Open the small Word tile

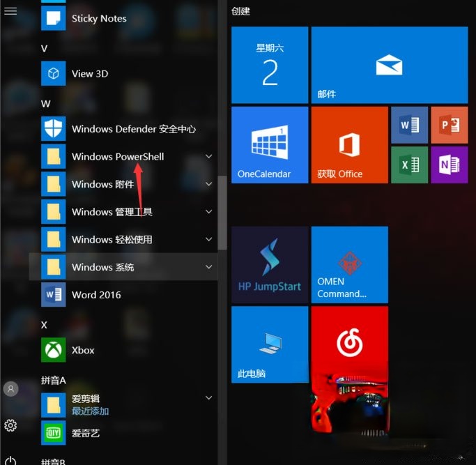coord(410,125)
